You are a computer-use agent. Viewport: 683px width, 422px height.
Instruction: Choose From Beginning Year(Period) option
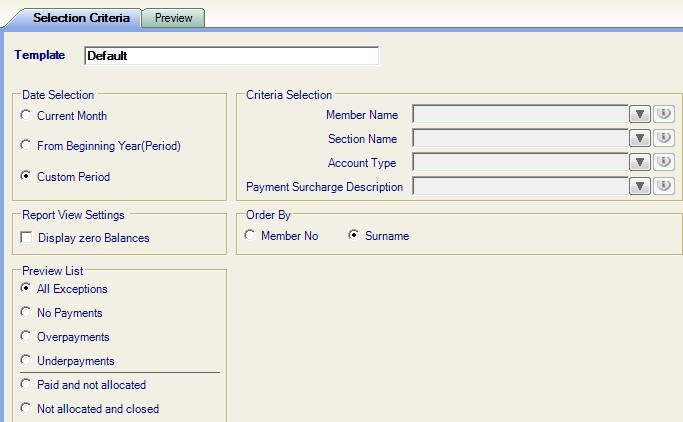tap(26, 145)
